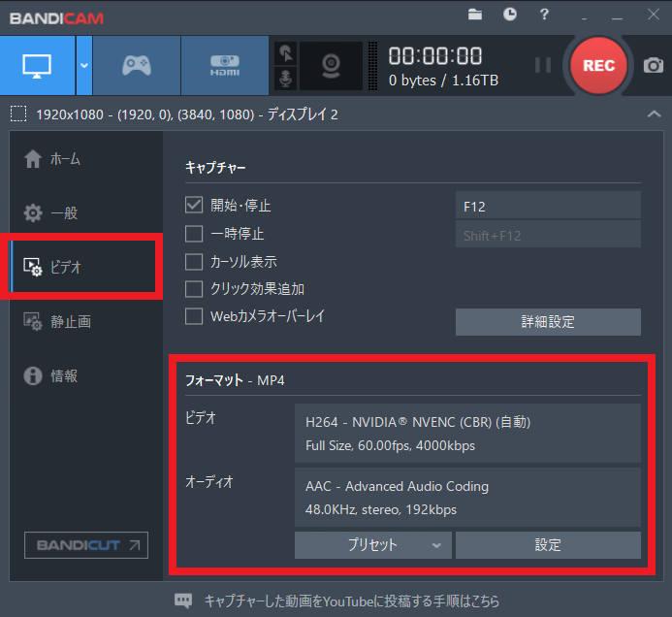Toggle the mouse cursor effect icon
672x617 pixels.
[285, 53]
